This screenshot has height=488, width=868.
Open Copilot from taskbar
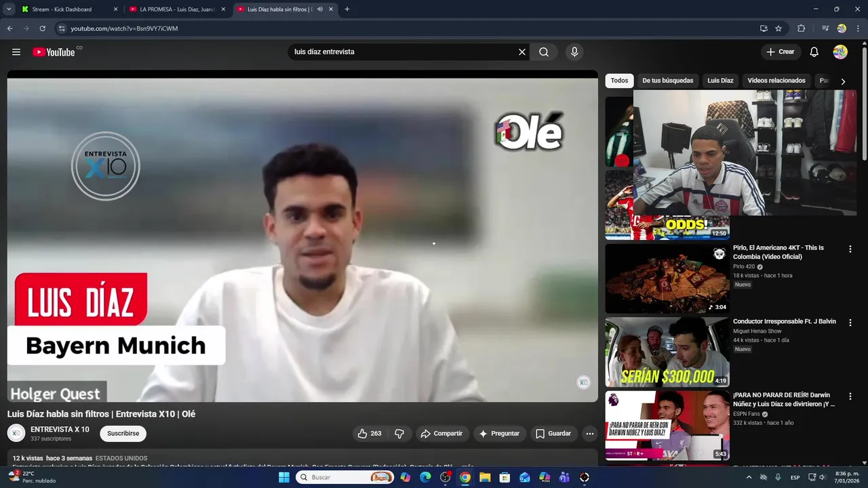pos(406,477)
